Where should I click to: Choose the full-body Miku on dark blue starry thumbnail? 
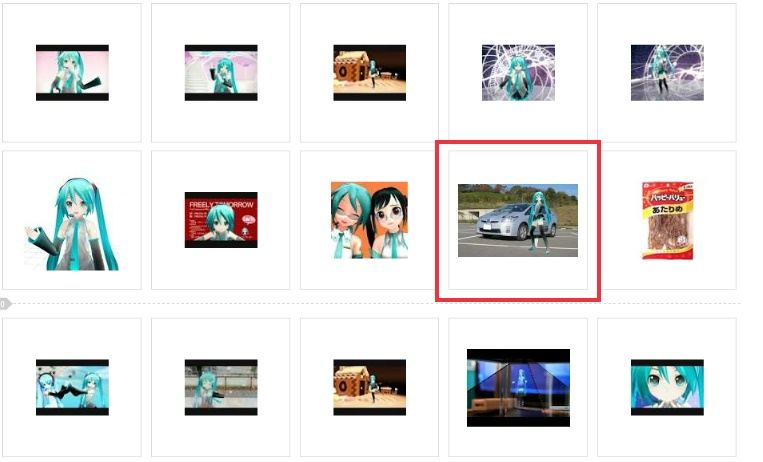point(667,73)
